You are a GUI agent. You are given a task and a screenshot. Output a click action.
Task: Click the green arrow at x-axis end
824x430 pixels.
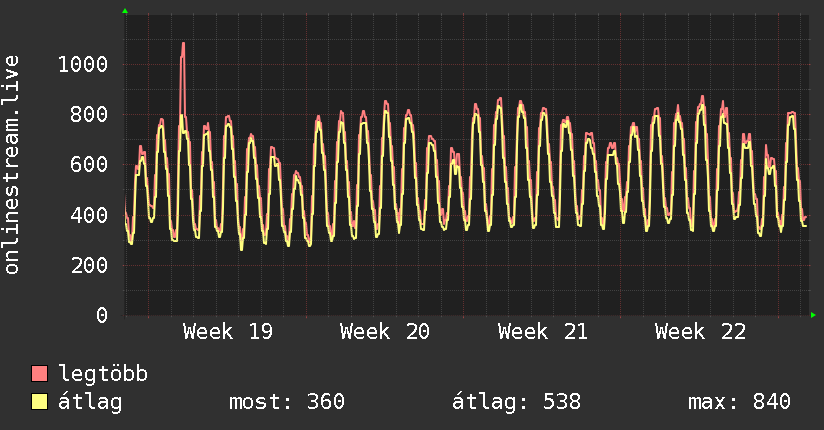[813, 315]
